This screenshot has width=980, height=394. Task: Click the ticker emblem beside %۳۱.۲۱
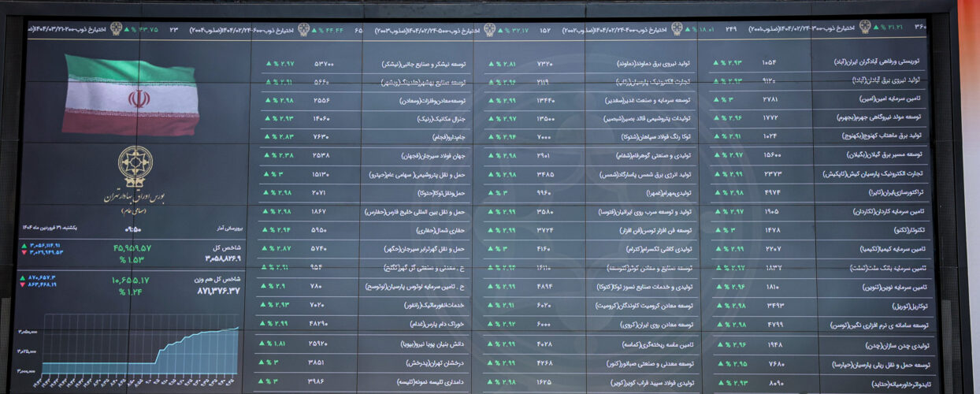coord(865,26)
